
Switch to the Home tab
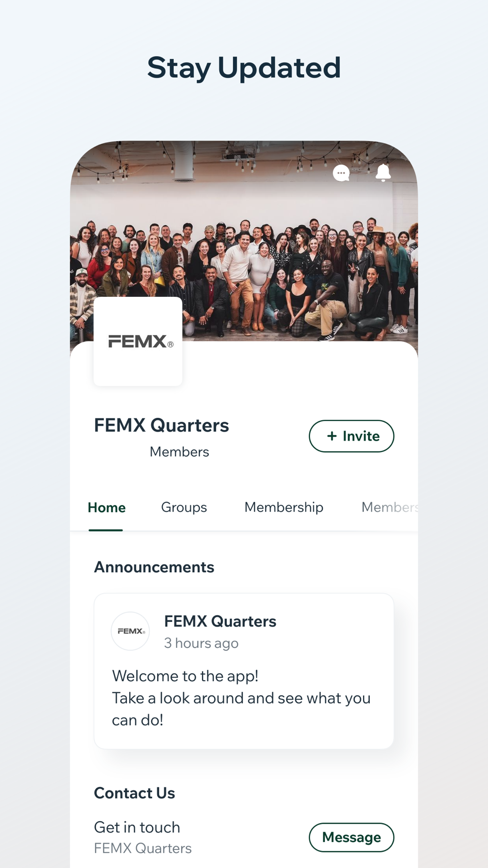106,507
